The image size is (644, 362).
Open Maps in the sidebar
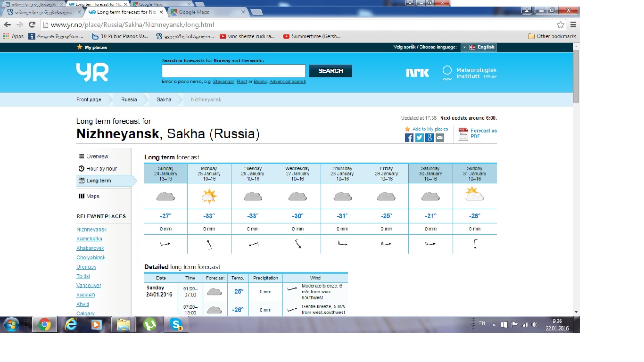[x=89, y=197]
